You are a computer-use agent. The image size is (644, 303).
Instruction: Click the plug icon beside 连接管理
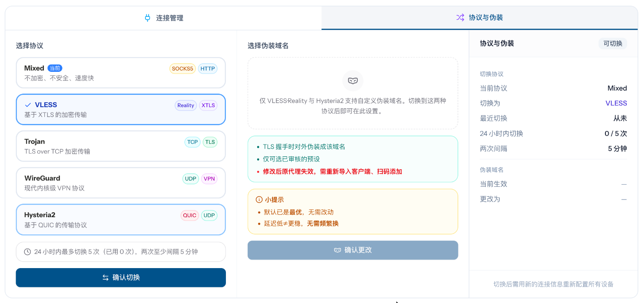pyautogui.click(x=148, y=18)
